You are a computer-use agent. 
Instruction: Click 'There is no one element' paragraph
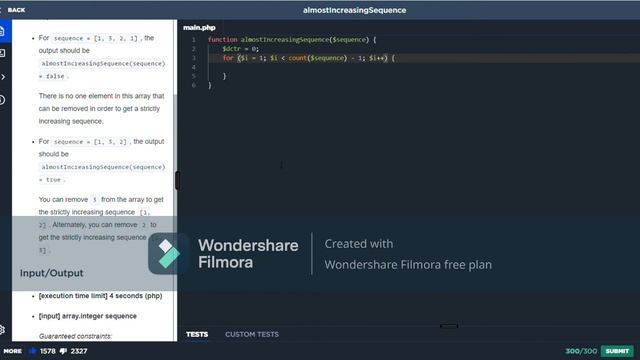[x=101, y=109]
